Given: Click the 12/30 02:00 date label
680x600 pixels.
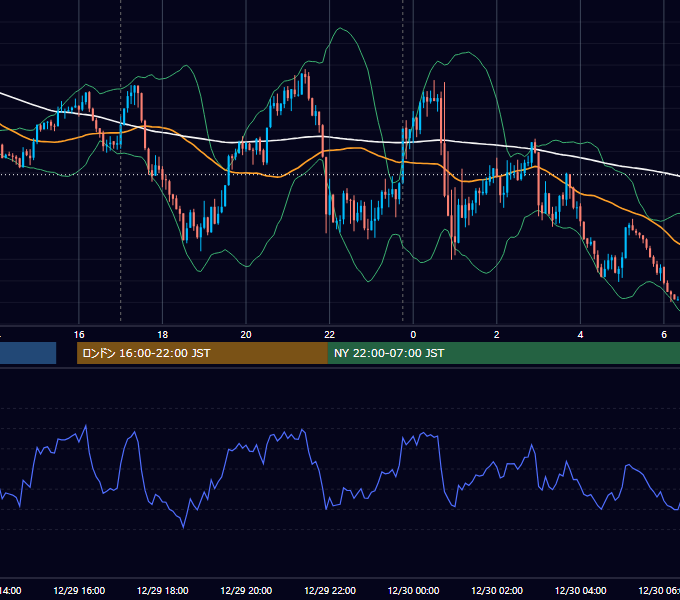Looking at the screenshot, I should (497, 590).
